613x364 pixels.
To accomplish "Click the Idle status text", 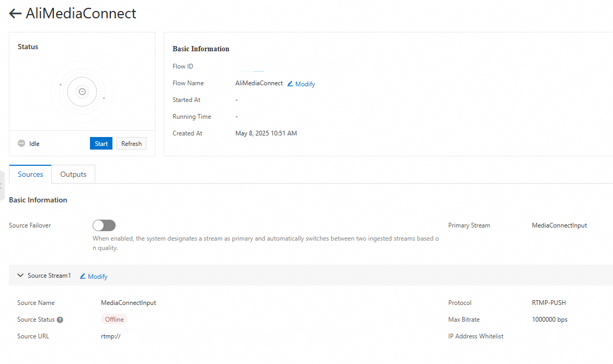I will 35,144.
